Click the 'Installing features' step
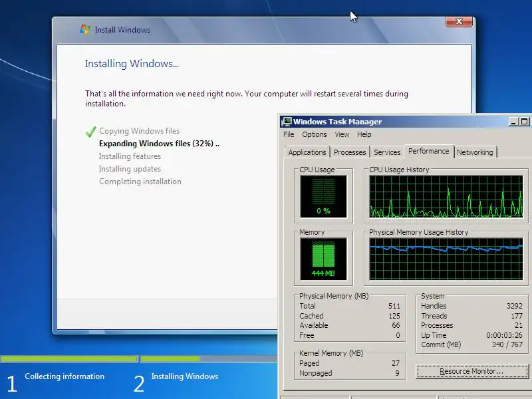The height and width of the screenshot is (399, 532). tap(130, 156)
